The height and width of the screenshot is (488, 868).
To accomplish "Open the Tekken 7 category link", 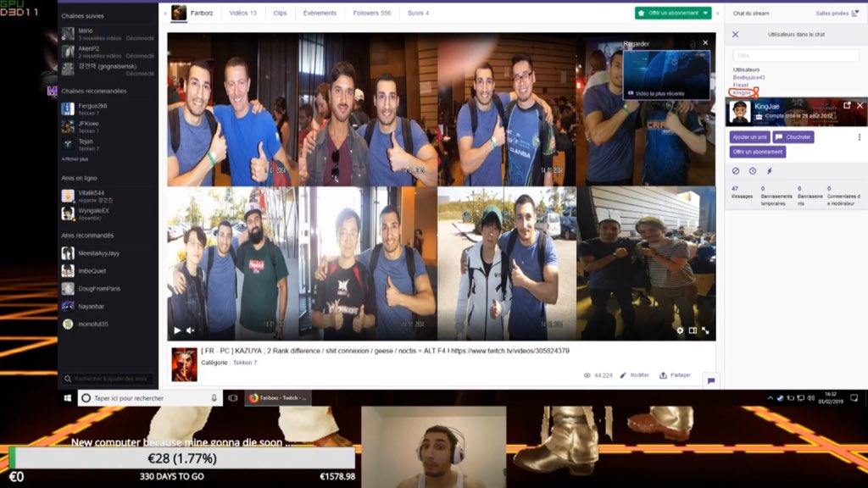I will click(245, 363).
